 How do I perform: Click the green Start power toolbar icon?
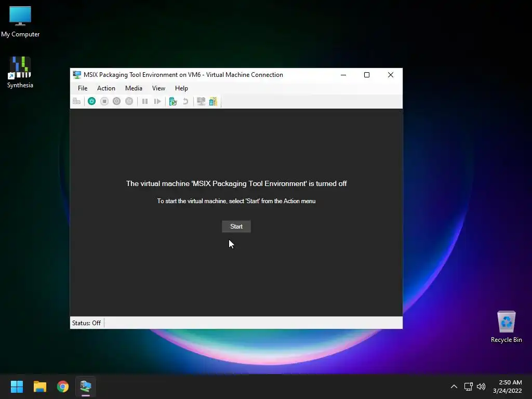[91, 101]
